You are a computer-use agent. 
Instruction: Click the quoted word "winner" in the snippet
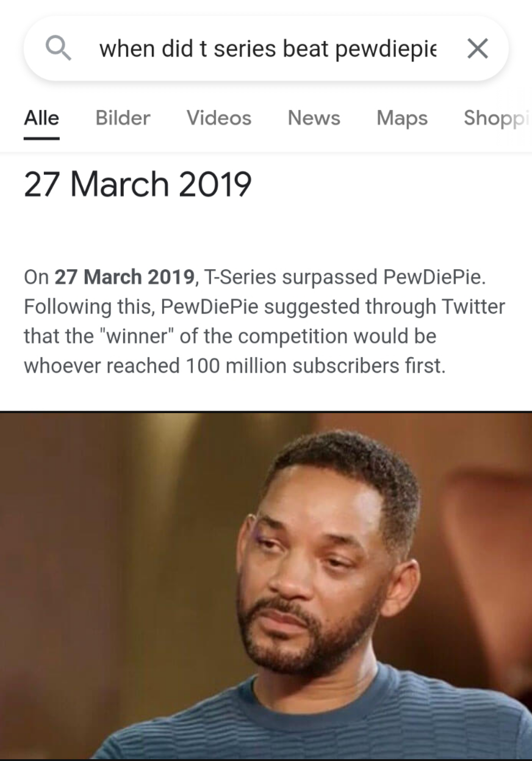point(143,336)
